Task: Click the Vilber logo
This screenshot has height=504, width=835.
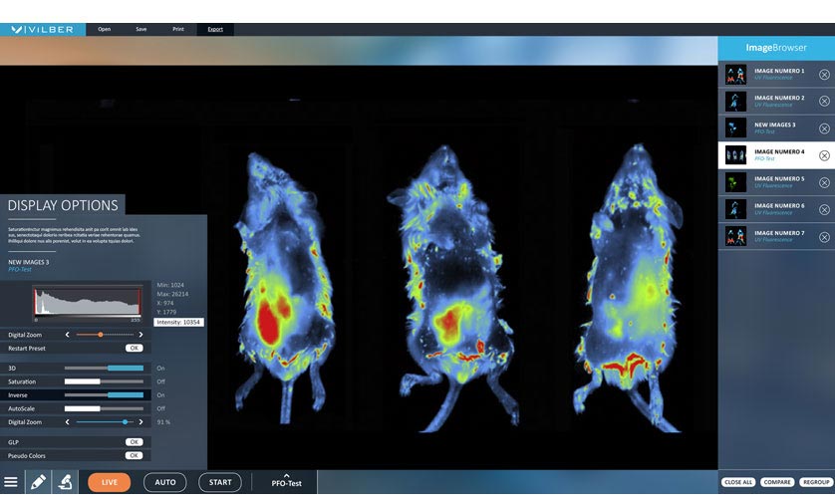Action: point(42,29)
